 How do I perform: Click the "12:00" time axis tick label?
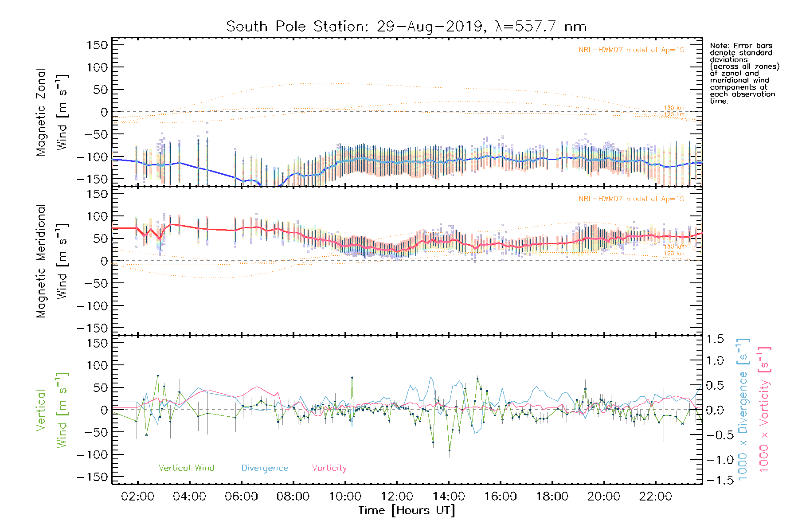(397, 497)
